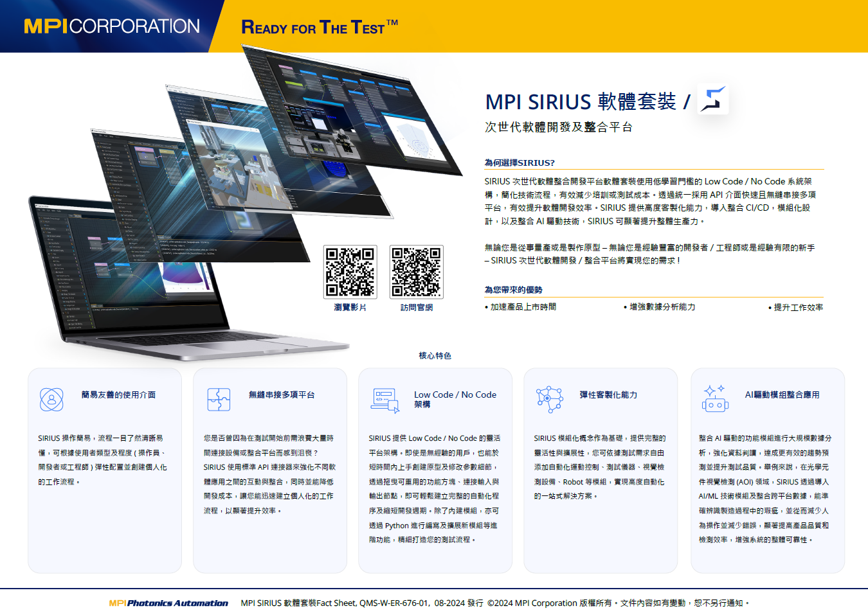Viewport: 868px width, 613px height.
Task: Click the 增強數據分析能力 bullet
Action: tap(660, 307)
